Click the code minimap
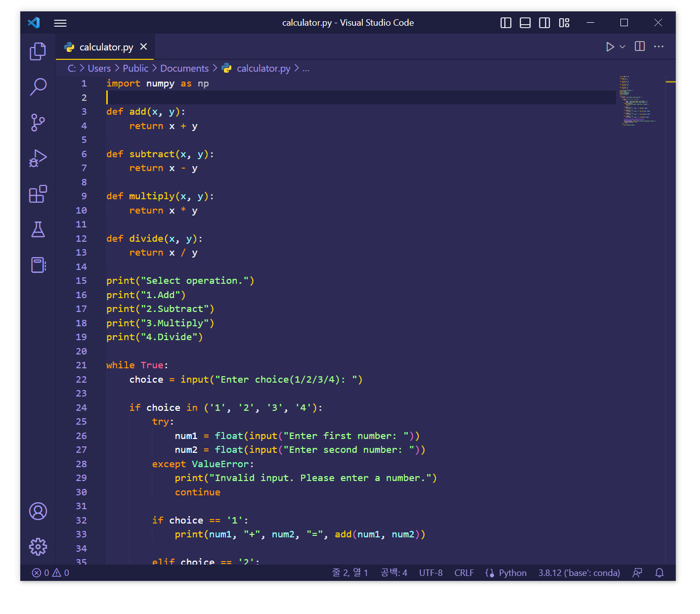The image size is (700, 614). coord(638,101)
